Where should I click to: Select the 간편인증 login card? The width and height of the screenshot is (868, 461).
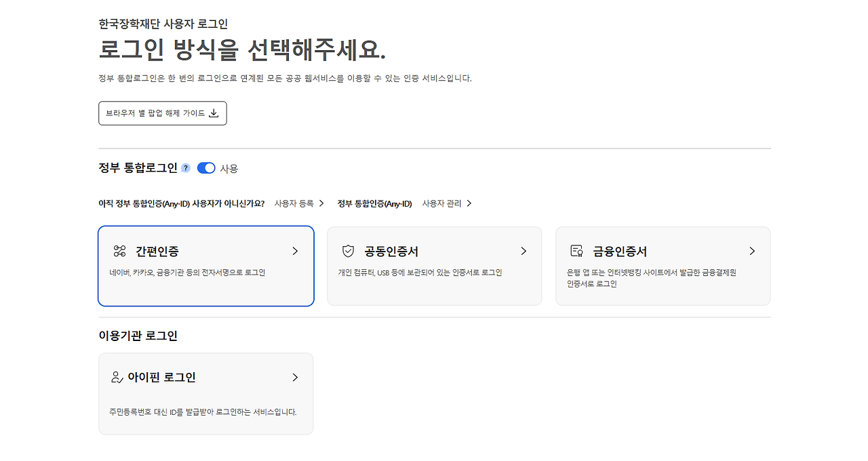tap(205, 266)
